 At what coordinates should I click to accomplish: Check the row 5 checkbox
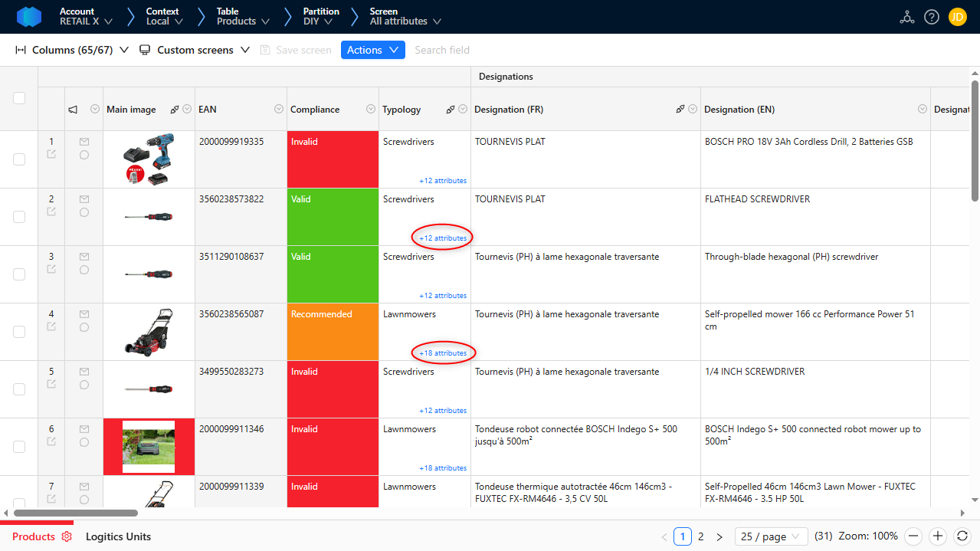click(x=19, y=389)
